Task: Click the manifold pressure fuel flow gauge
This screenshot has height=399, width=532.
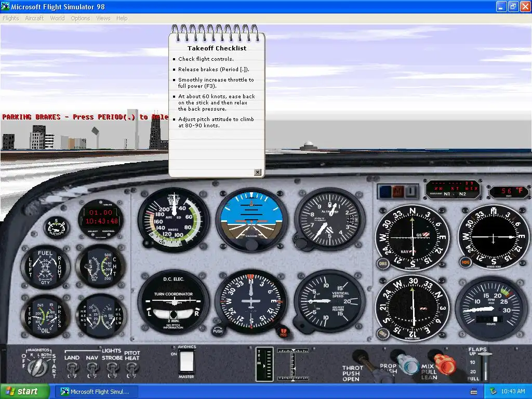Action: (x=101, y=316)
